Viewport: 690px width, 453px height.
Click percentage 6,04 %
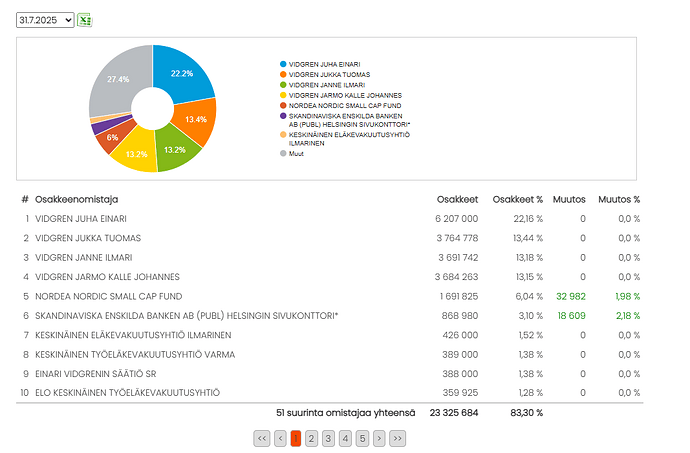pos(529,296)
